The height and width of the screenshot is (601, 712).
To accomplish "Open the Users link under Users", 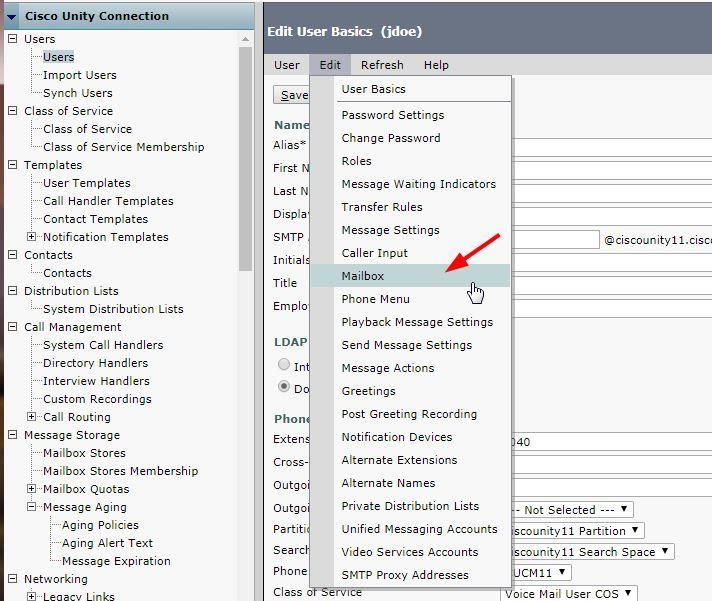I will pos(59,57).
